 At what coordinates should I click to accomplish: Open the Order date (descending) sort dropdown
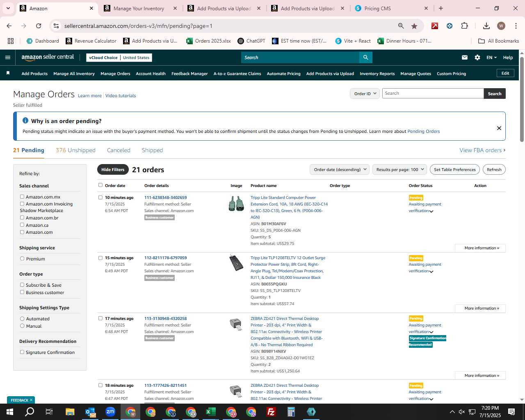pos(340,169)
